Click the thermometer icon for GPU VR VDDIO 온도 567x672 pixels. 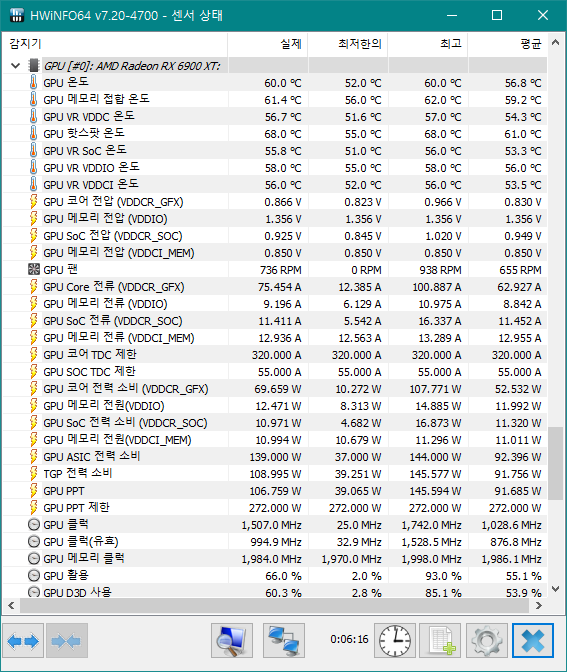[x=33, y=168]
